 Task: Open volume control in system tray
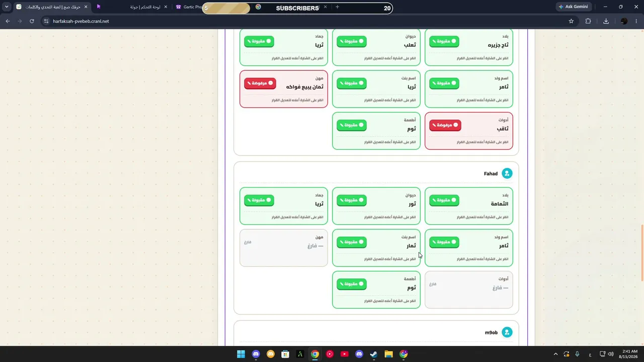611,354
